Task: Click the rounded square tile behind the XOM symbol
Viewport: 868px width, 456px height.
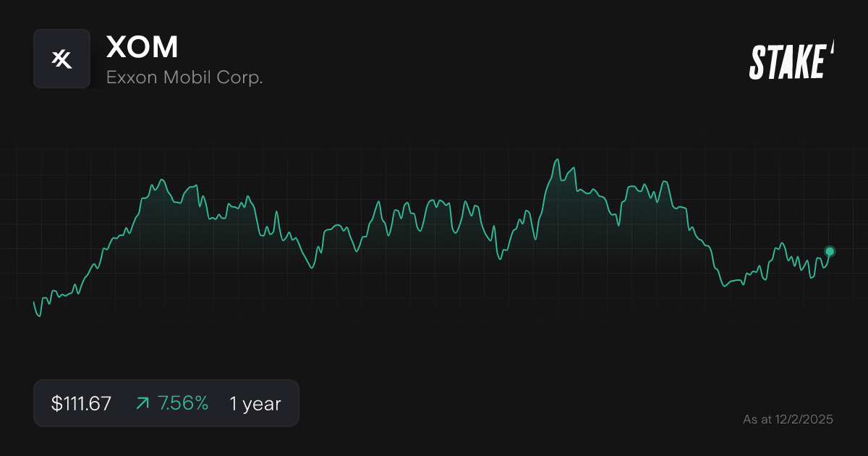Action: [x=61, y=58]
